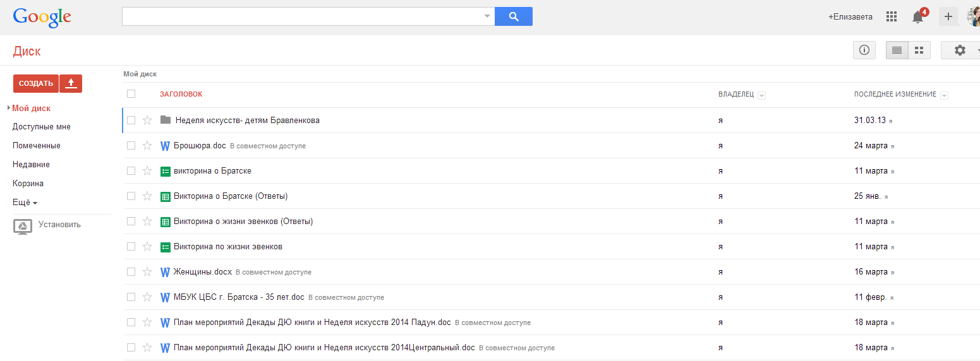The height and width of the screenshot is (361, 980).
Task: Open settings gear menu
Action: (960, 50)
